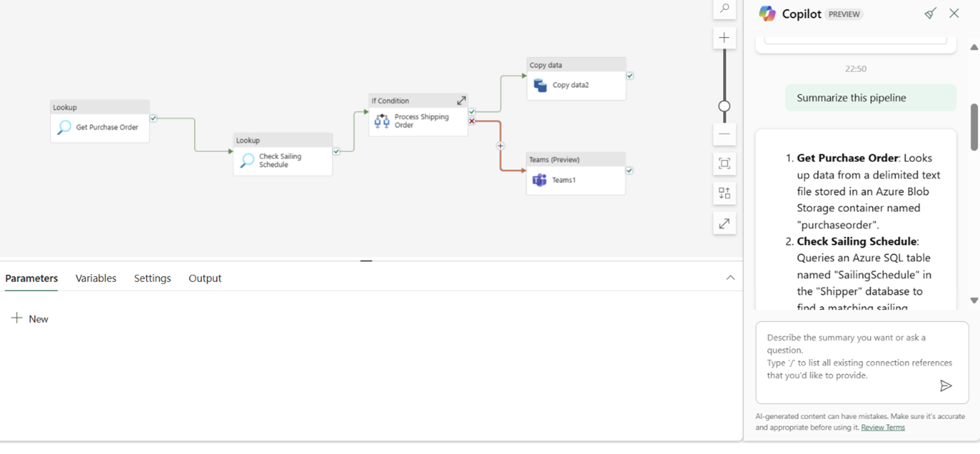The width and height of the screenshot is (980, 454).
Task: Click the zoom in button on canvas toolbar
Action: (x=724, y=38)
